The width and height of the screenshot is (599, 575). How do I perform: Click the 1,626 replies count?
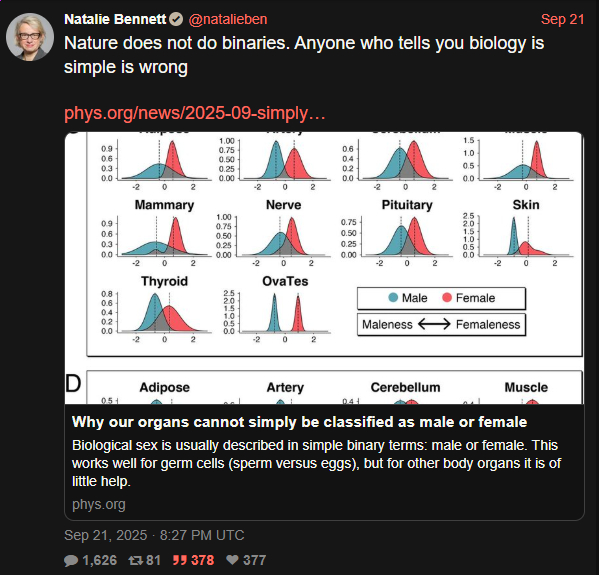tap(100, 560)
